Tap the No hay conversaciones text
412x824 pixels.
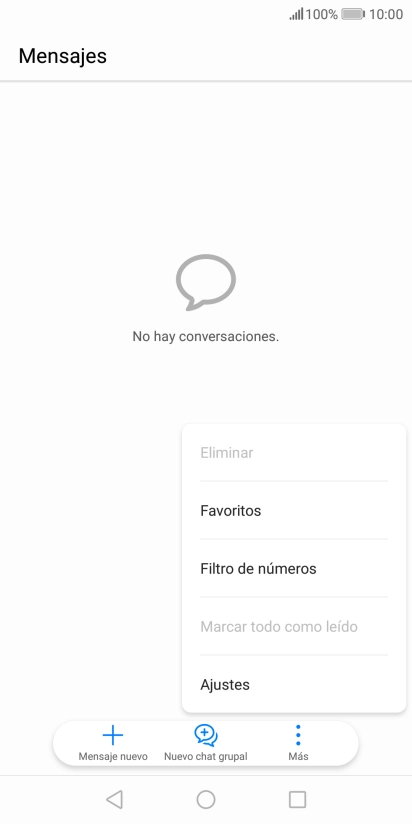click(x=205, y=336)
